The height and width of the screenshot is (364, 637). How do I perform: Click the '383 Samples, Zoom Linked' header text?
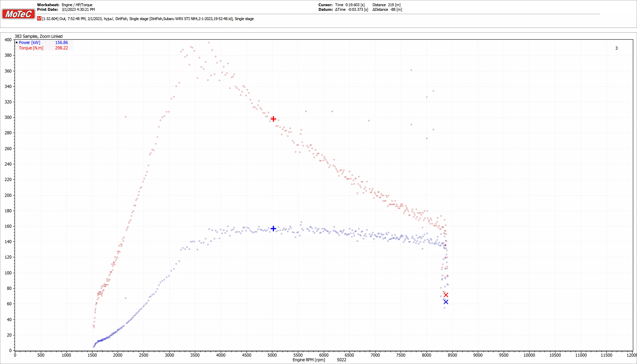[x=38, y=36]
